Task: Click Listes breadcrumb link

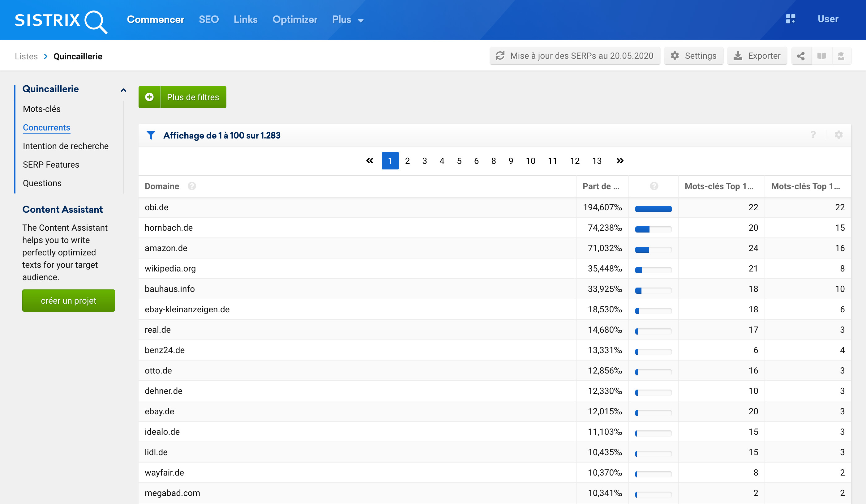Action: click(x=26, y=56)
